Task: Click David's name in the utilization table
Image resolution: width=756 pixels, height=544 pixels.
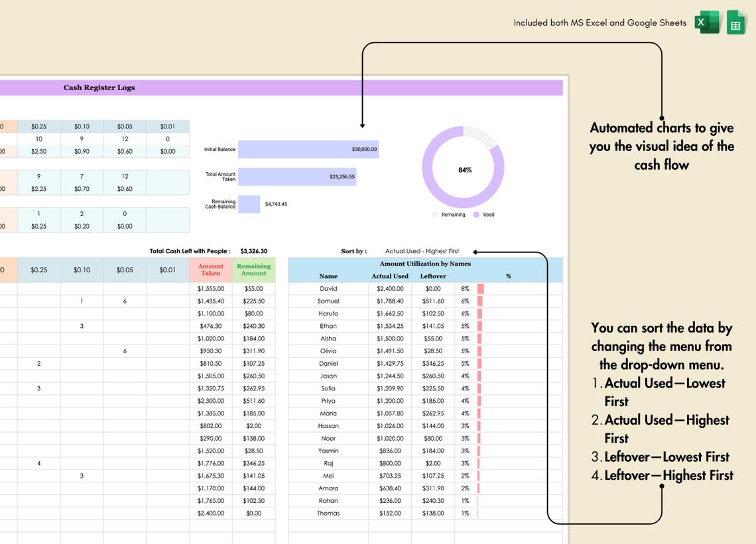Action: point(328,288)
